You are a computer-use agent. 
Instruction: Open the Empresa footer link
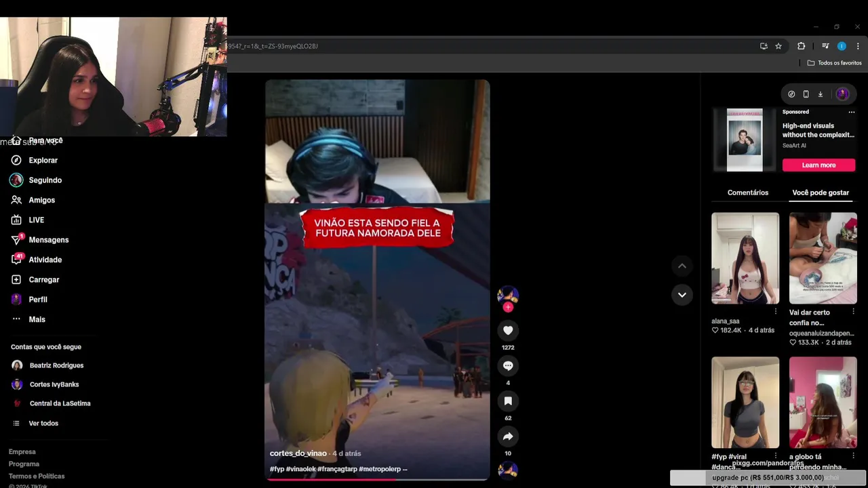(22, 452)
